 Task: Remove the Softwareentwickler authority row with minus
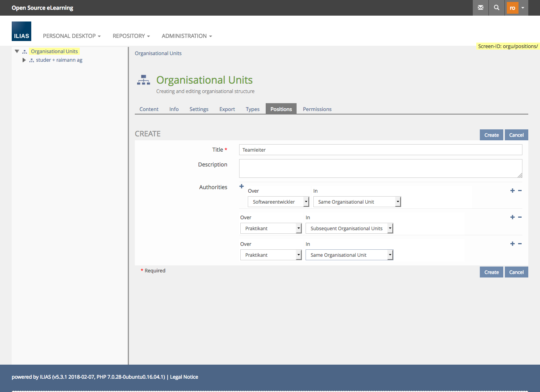coord(520,191)
